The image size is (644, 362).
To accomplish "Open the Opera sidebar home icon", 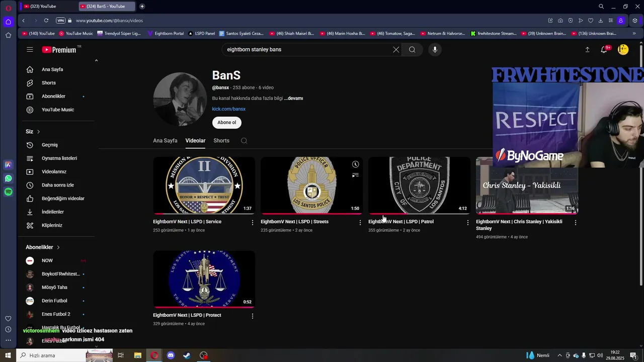I will pyautogui.click(x=9, y=22).
